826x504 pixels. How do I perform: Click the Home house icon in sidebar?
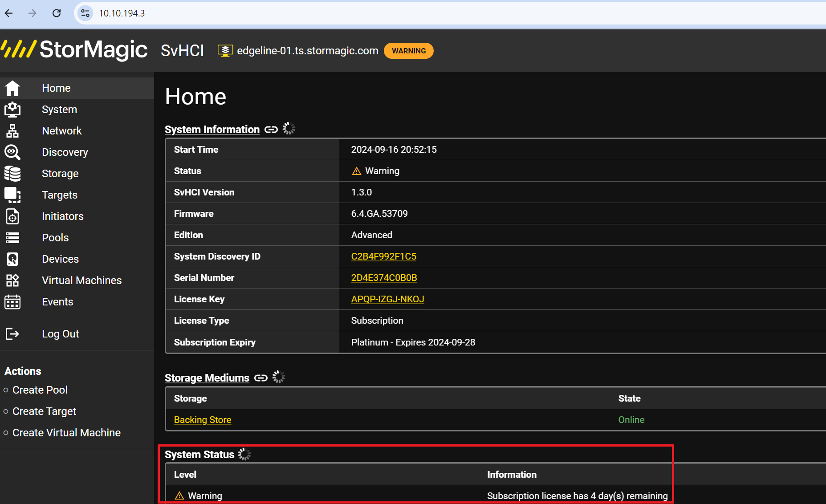12,88
